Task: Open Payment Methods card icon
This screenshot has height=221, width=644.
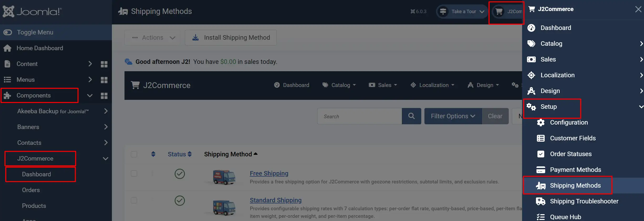Action: [541, 170]
